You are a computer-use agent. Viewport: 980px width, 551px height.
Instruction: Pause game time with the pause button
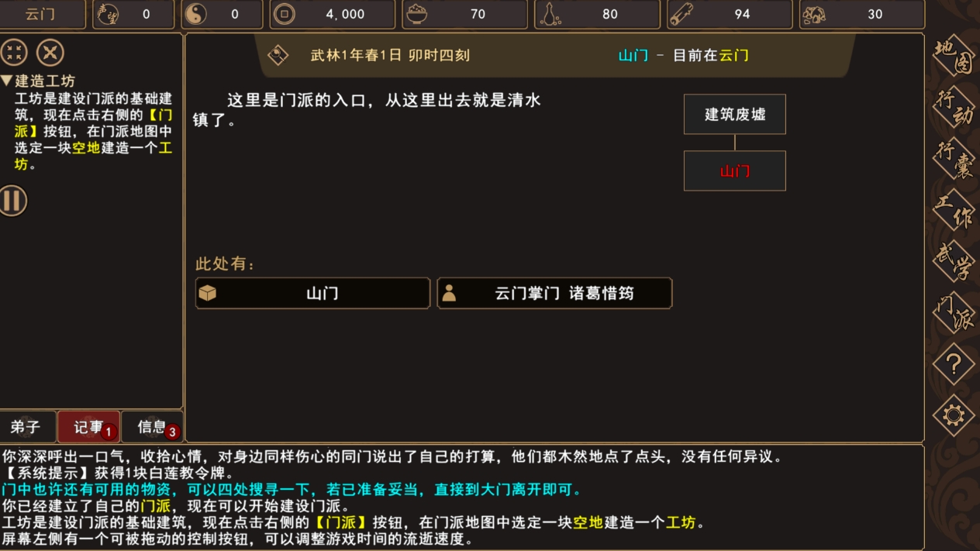click(x=12, y=201)
